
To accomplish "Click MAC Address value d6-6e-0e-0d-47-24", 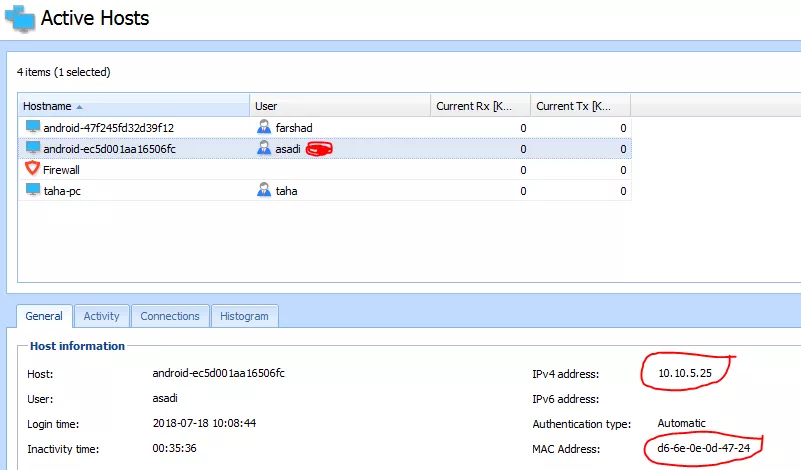I will coord(703,448).
